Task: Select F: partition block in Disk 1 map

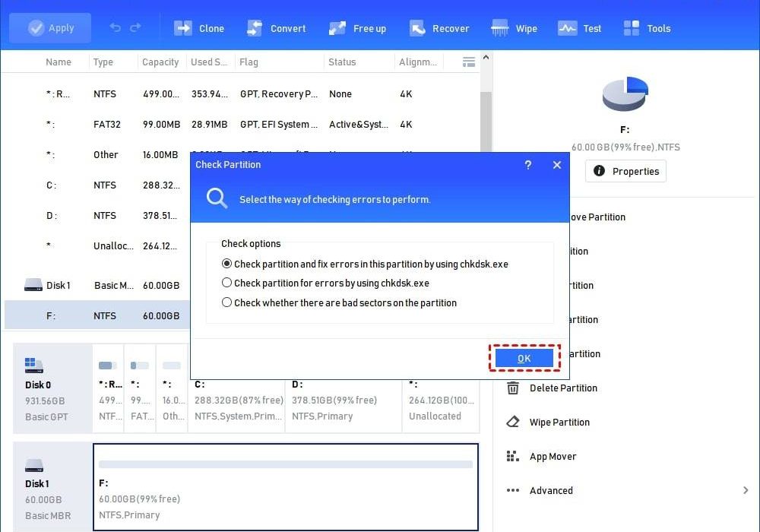Action: coord(286,487)
